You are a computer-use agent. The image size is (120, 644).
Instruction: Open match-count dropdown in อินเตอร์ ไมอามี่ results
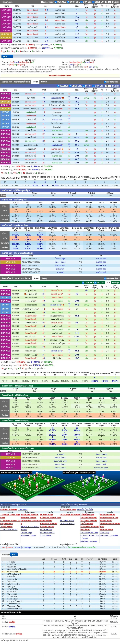[x=108, y=282]
